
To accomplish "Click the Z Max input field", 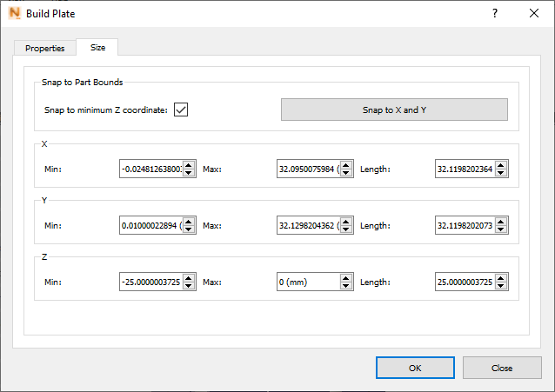I will tap(307, 282).
